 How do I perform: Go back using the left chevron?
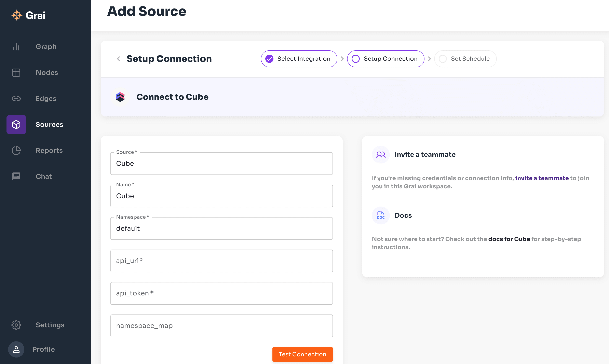119,59
